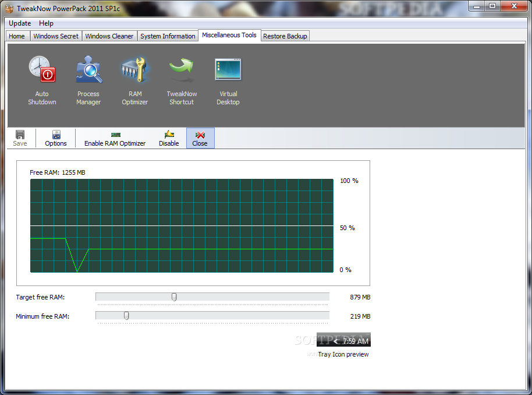
Task: Click the 'Tray Icon preview' caption
Action: click(x=343, y=354)
